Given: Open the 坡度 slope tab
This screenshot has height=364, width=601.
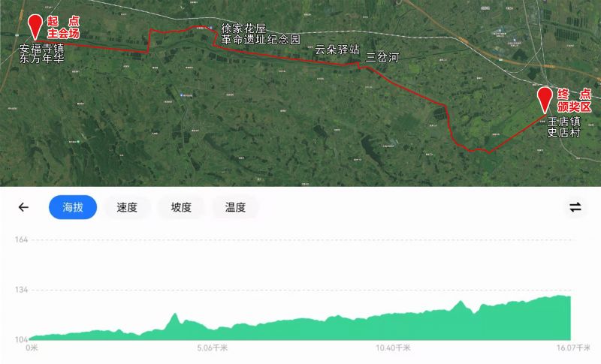Looking at the screenshot, I should tap(181, 207).
